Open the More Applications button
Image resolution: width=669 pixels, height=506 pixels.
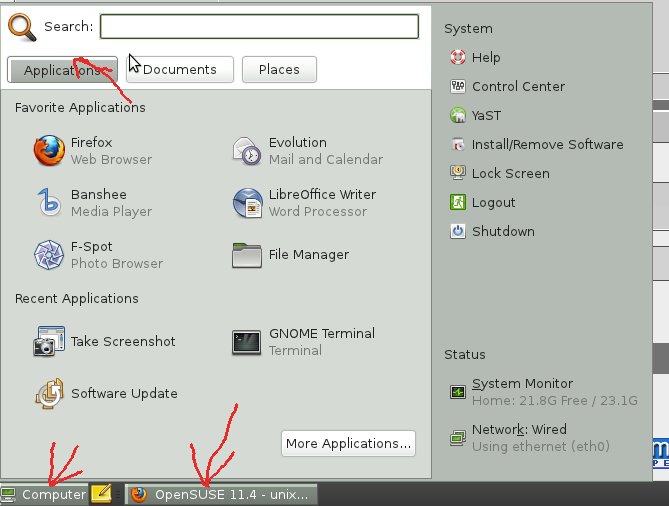(348, 443)
